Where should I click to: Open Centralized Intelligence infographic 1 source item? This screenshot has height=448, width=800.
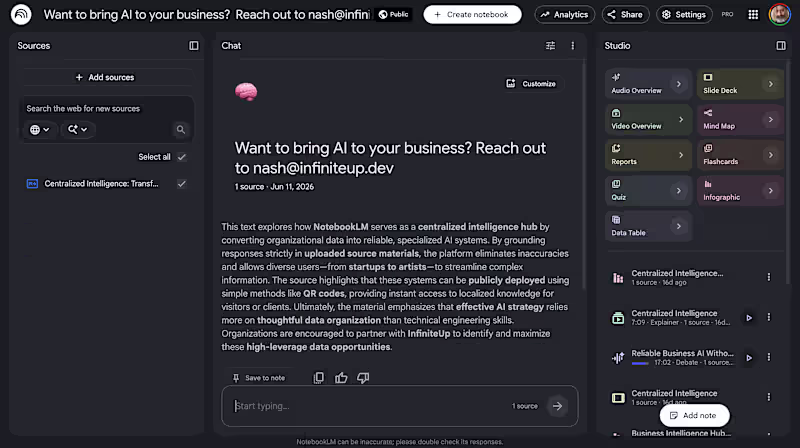click(x=677, y=277)
